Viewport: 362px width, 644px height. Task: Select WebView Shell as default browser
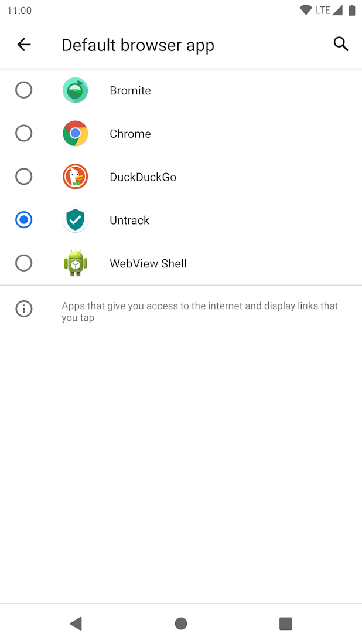click(x=23, y=263)
